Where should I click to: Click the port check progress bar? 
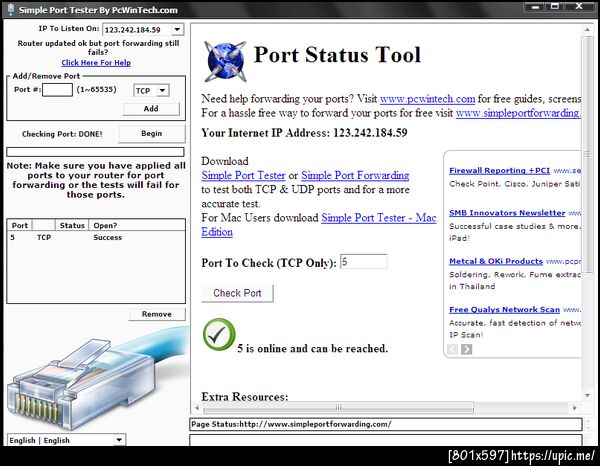pos(95,152)
